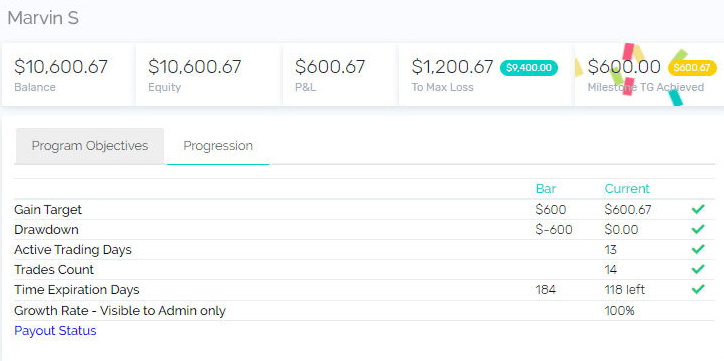This screenshot has height=361, width=724.
Task: Click the teal $9,400.00 badge
Action: [x=529, y=68]
